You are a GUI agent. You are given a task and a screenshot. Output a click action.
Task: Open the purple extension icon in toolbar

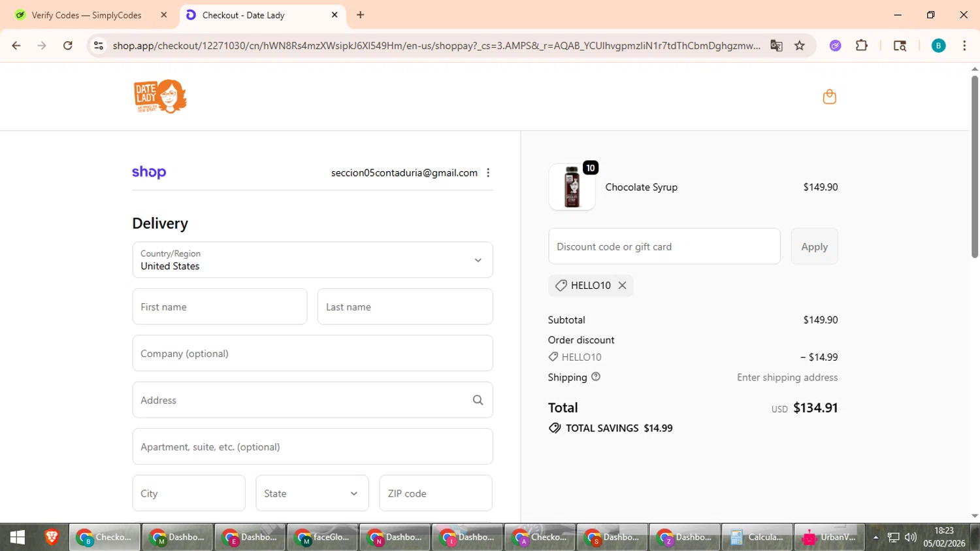pyautogui.click(x=835, y=46)
